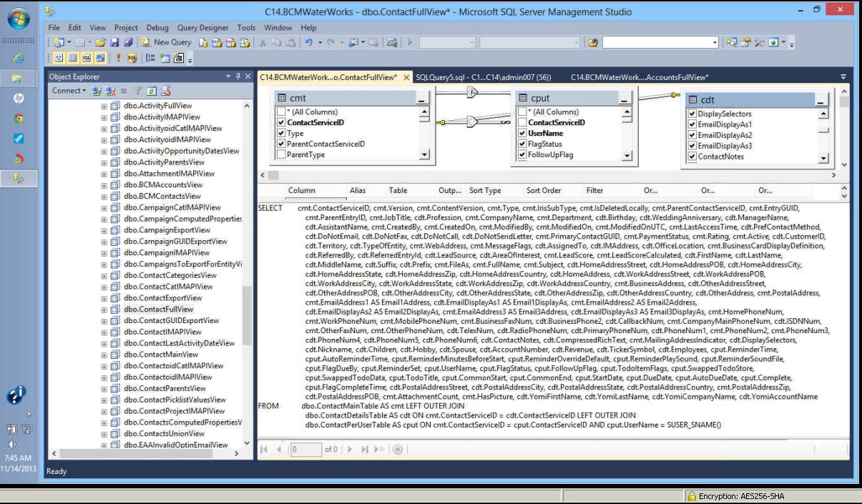Uncheck UserName in the cput table
This screenshot has width=862, height=504.
coord(522,134)
